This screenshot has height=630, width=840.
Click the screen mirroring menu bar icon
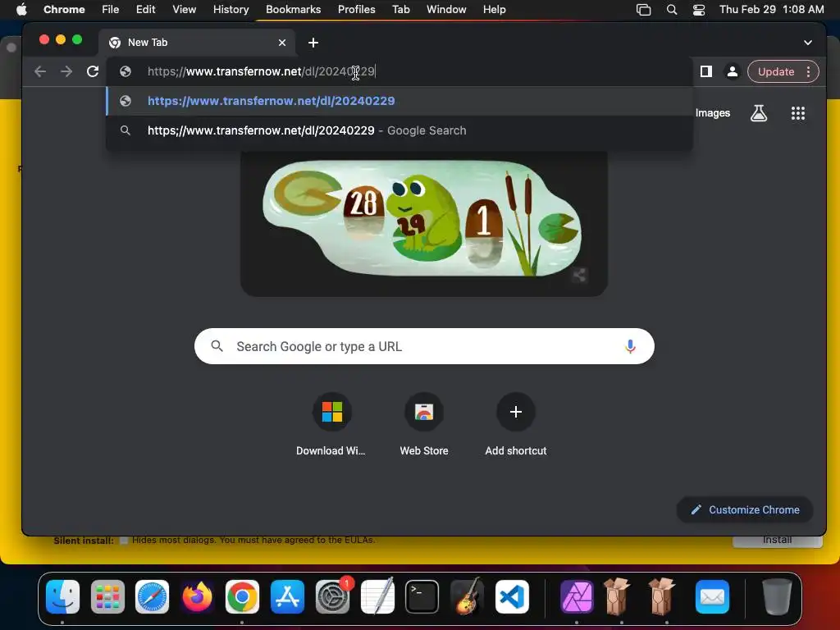coord(643,10)
